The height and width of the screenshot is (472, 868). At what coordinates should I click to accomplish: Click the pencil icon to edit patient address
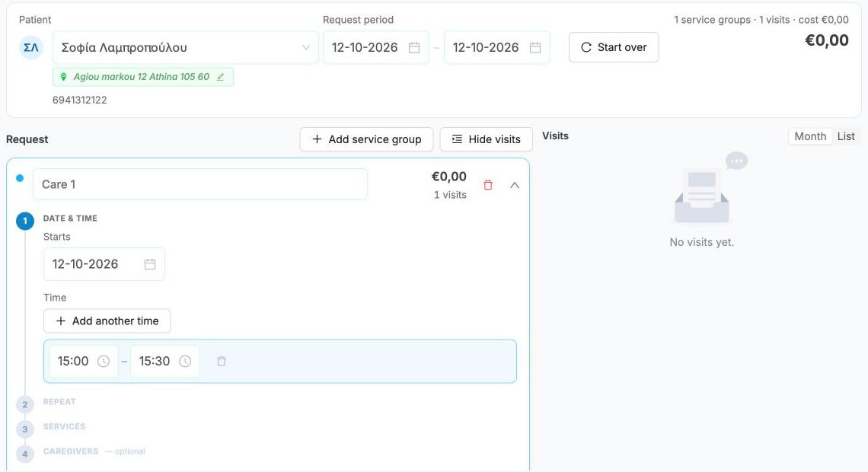220,77
